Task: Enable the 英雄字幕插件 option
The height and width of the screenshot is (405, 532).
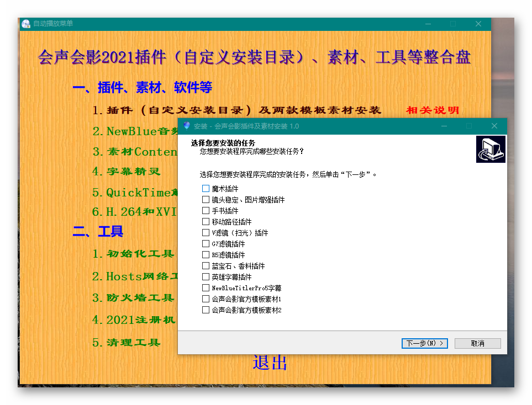Action: 206,277
